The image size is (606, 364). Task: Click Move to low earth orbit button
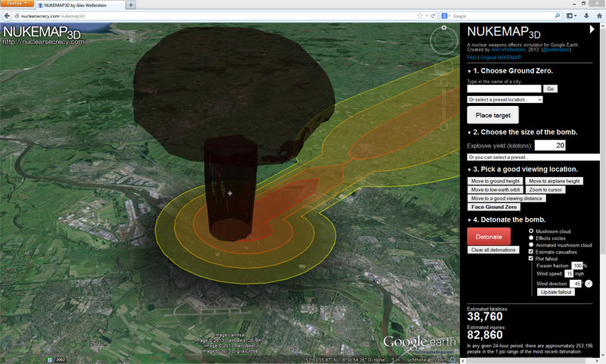click(495, 189)
